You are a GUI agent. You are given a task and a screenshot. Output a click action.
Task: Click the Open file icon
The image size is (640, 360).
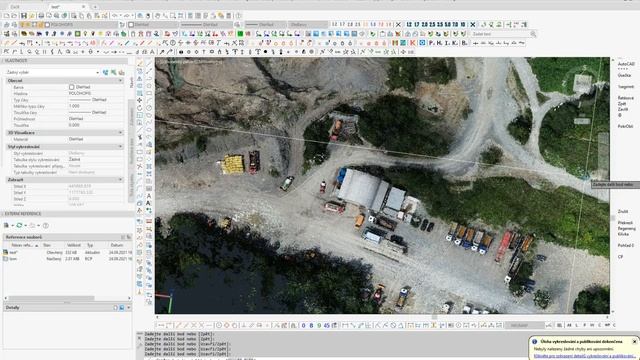click(x=14, y=16)
